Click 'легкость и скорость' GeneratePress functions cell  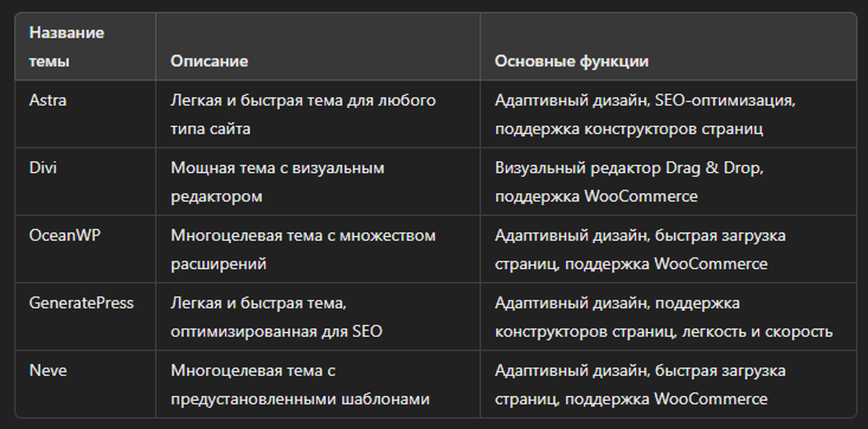[668, 316]
